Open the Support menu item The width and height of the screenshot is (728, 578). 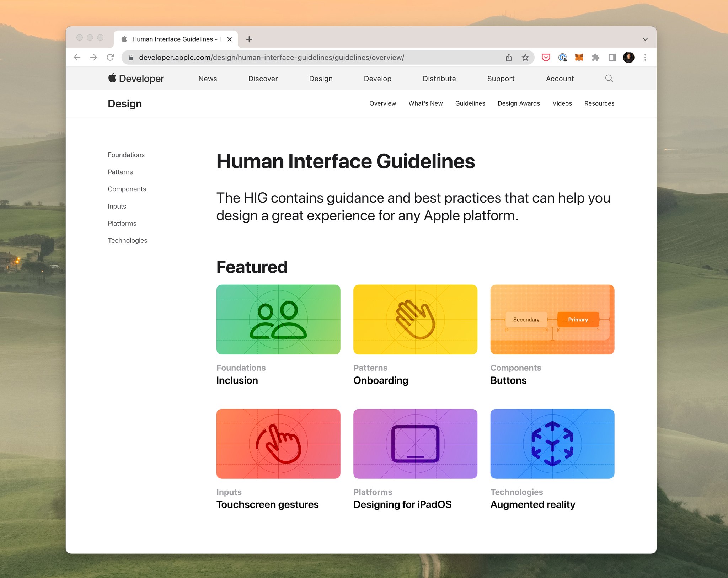[x=501, y=79]
